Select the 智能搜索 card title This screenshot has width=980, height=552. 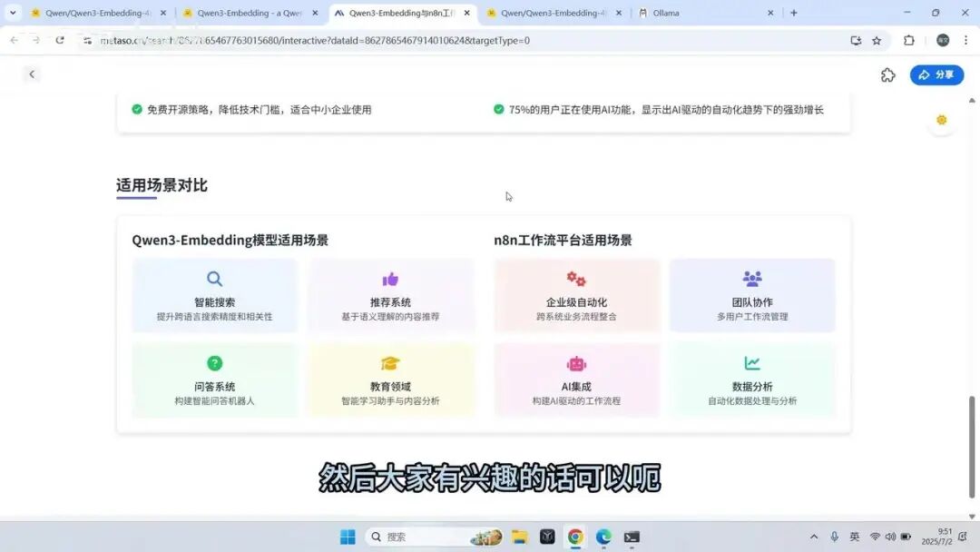click(x=214, y=302)
